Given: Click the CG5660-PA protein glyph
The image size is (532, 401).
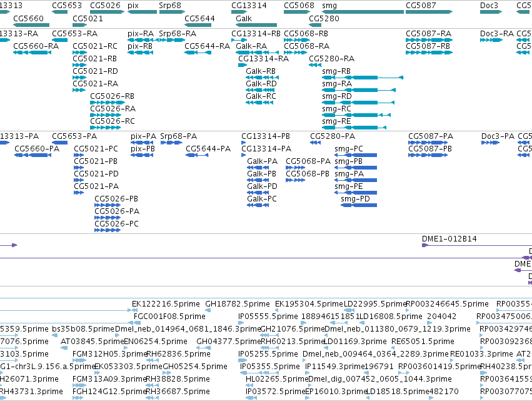Looking at the screenshot, I should (x=33, y=155).
